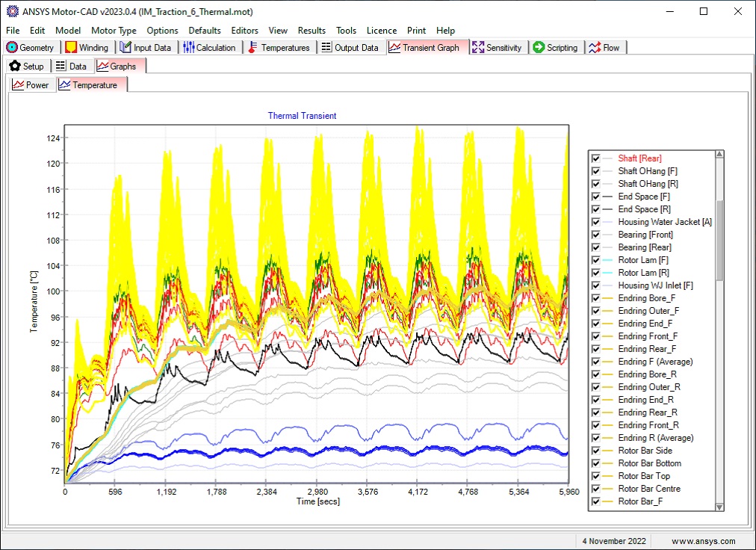This screenshot has width=756, height=550.
Task: Select the Rotor Bar Top legend entry
Action: (644, 476)
